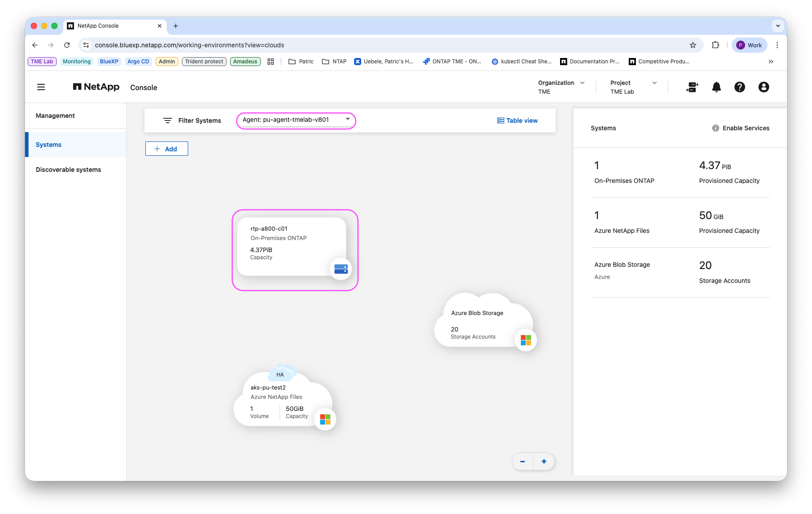This screenshot has width=812, height=514.
Task: Show hidden bookmarks overflow chevron
Action: (771, 62)
